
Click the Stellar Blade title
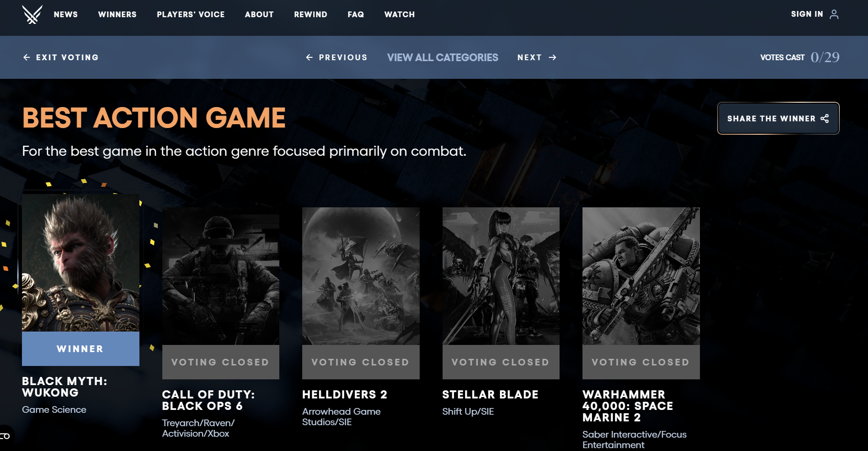click(490, 395)
